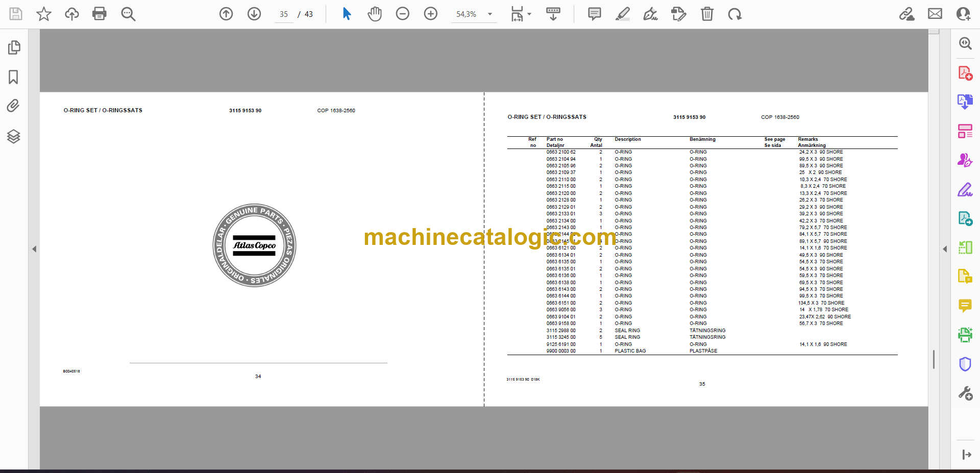Click the vertical scrollbar thumb

point(934,359)
